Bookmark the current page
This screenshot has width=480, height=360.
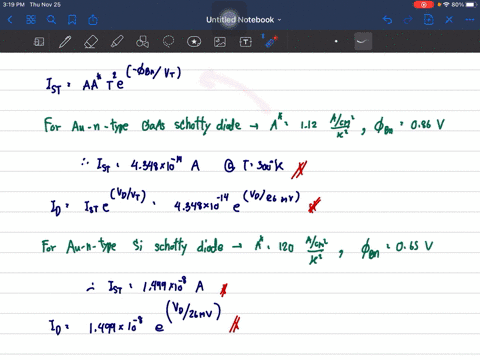point(72,20)
